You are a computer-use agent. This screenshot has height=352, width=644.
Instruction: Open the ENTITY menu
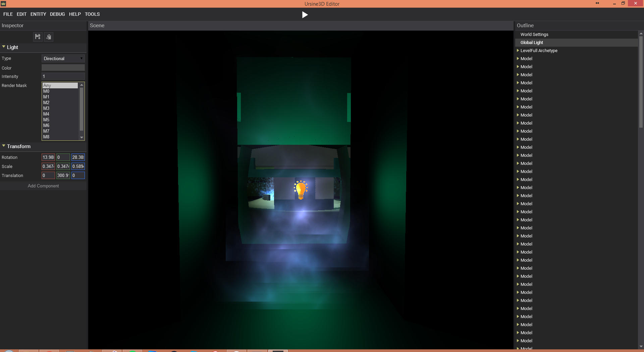click(x=38, y=14)
